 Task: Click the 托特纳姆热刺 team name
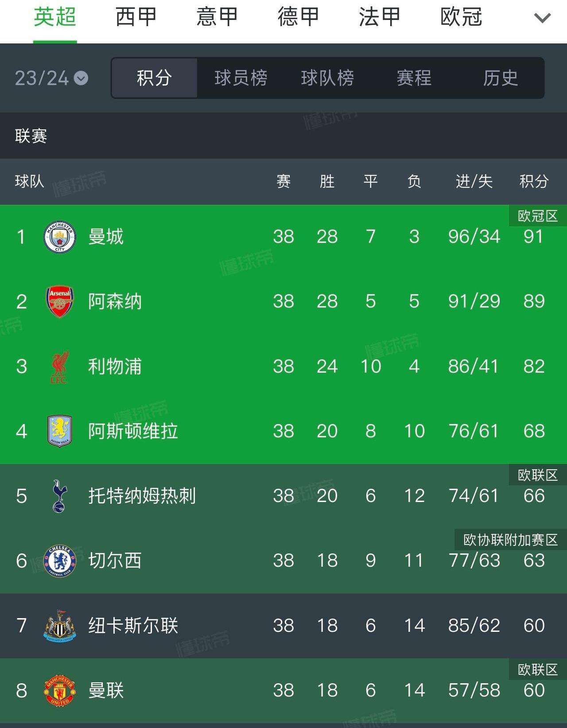coord(142,496)
